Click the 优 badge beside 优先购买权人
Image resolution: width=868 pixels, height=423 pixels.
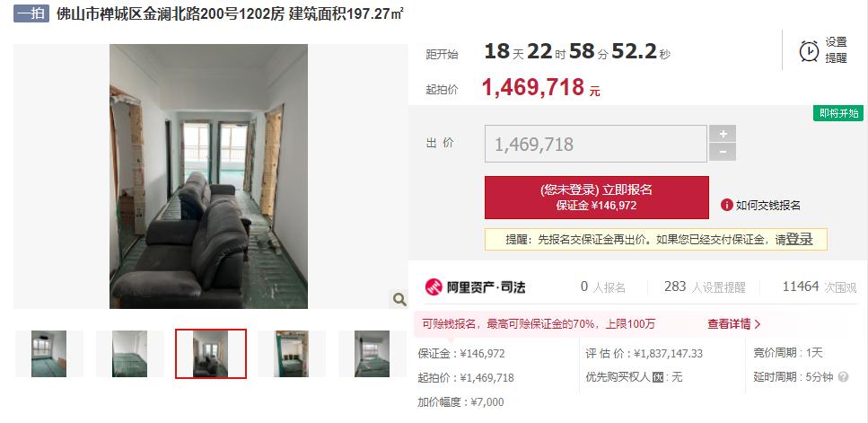(x=658, y=377)
